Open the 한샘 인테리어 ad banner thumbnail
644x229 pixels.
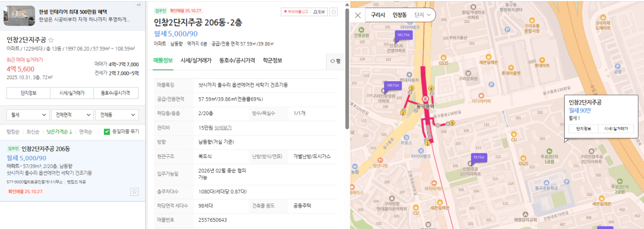19,16
